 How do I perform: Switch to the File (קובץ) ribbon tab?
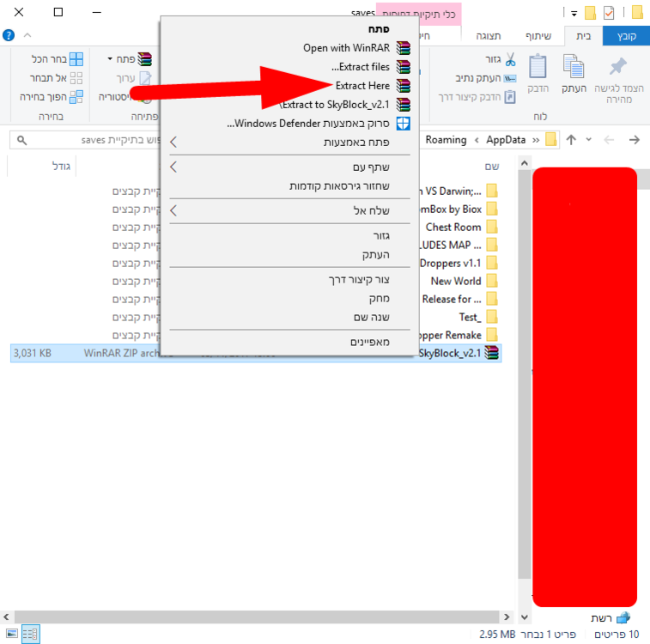[x=626, y=36]
